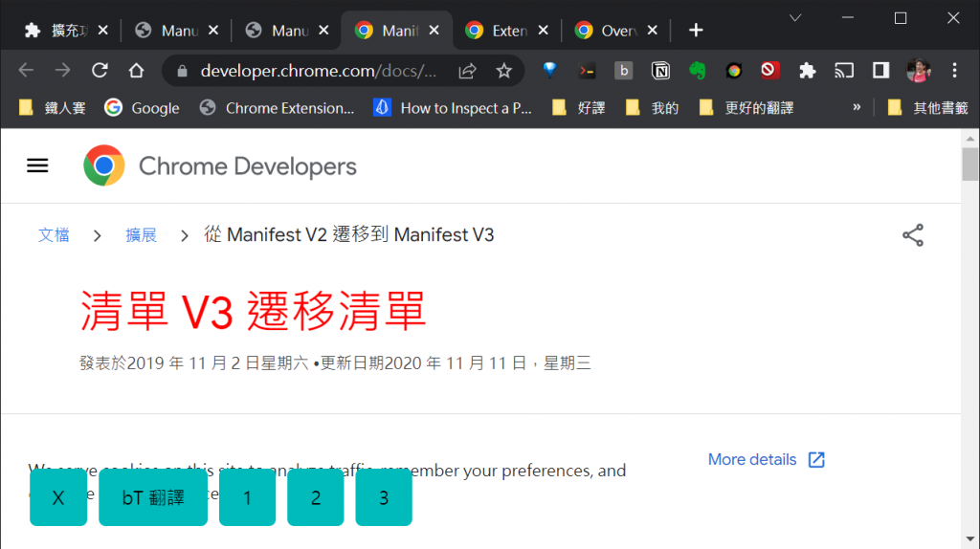Open the round colorful extension icon
Viewport: 980px width, 549px height.
(734, 71)
